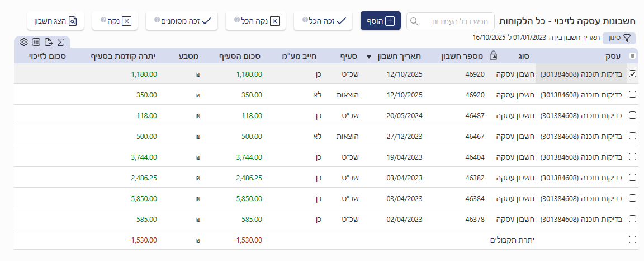The image size is (644, 261).
Task: Click the magnifier icon in search box
Action: [x=414, y=21]
